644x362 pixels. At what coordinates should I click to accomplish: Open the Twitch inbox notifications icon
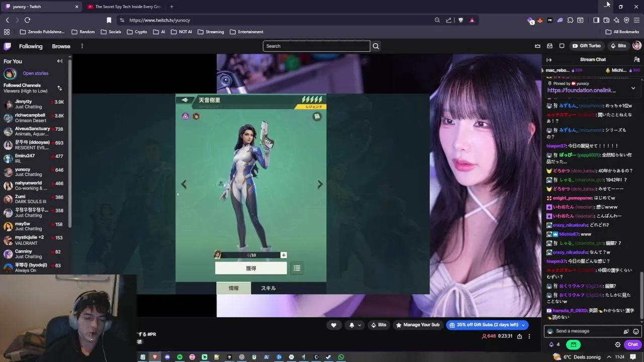(x=550, y=46)
